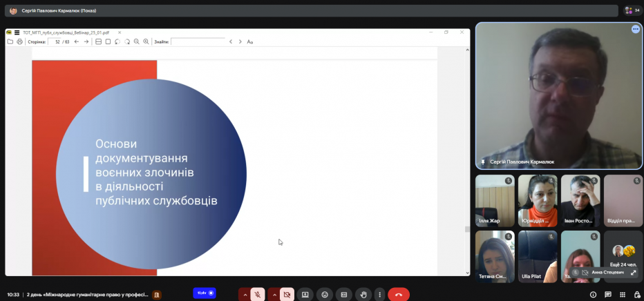
Task: Open the emoji reactions panel
Action: (x=325, y=294)
